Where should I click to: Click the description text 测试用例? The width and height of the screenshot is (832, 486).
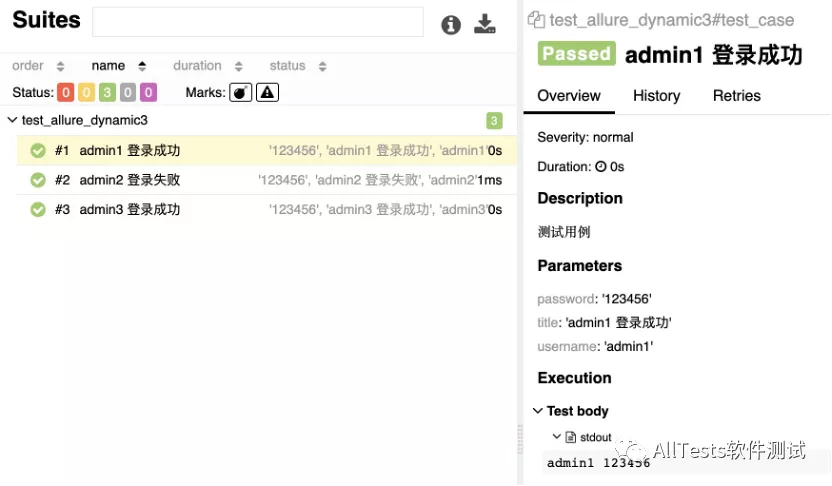564,232
